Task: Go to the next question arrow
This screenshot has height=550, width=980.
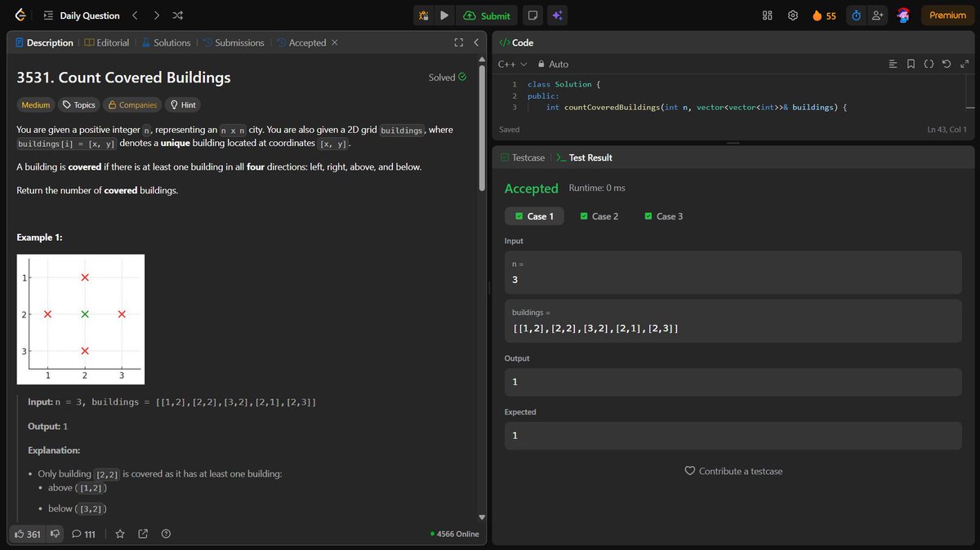Action: tap(156, 16)
